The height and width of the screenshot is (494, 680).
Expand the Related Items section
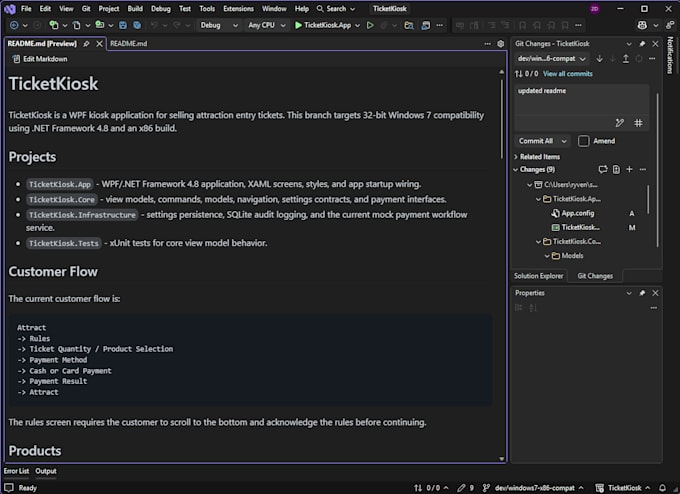coord(516,157)
